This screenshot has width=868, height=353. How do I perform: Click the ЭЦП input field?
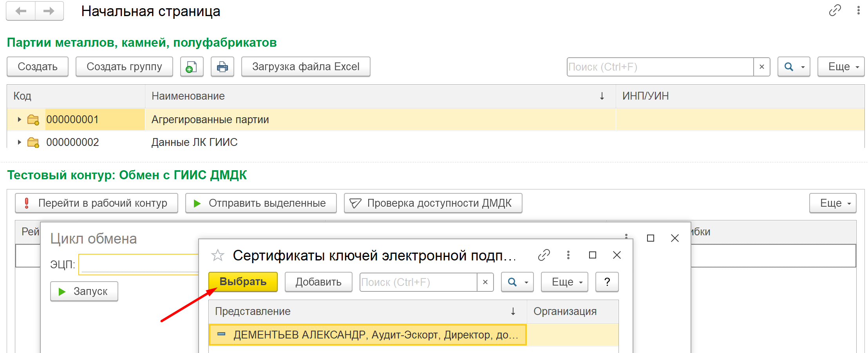[139, 264]
